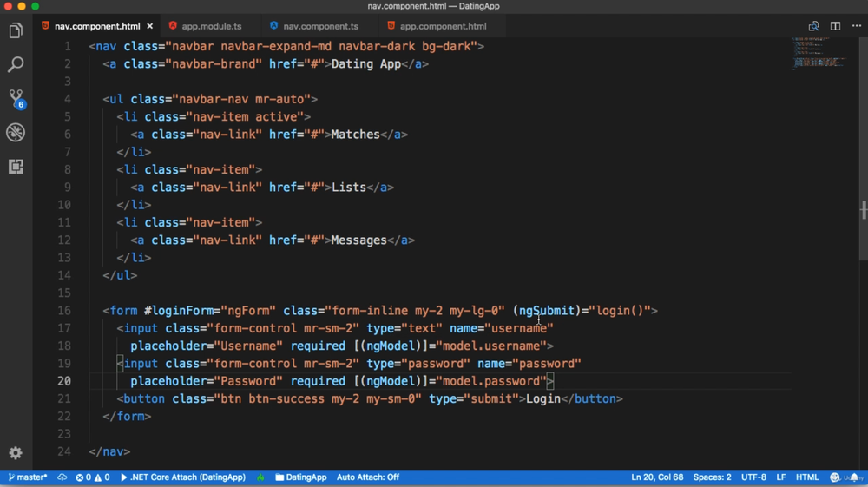
Task: Click the master branch indicator
Action: pyautogui.click(x=27, y=477)
